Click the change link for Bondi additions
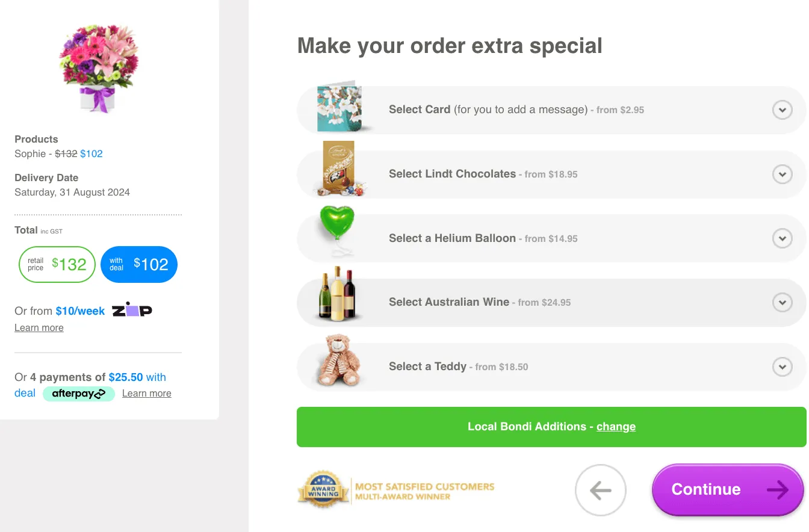This screenshot has width=809, height=532. [x=616, y=427]
